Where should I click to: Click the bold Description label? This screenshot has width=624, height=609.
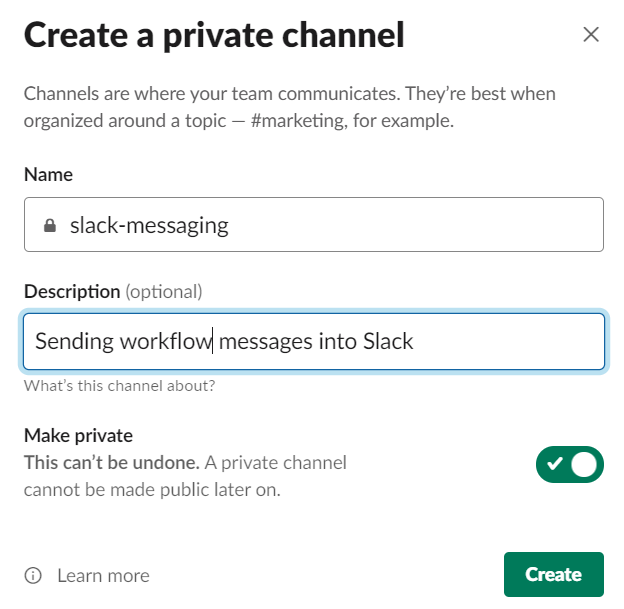pyautogui.click(x=72, y=291)
